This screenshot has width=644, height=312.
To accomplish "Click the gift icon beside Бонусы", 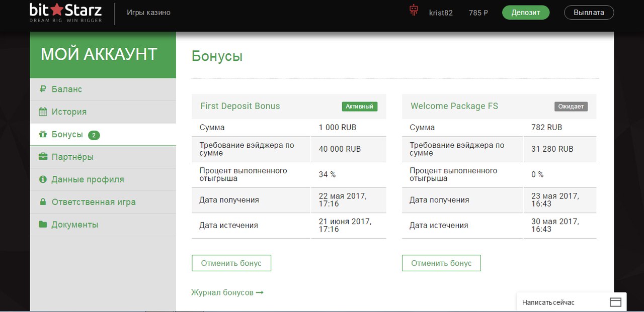I will click(x=43, y=134).
